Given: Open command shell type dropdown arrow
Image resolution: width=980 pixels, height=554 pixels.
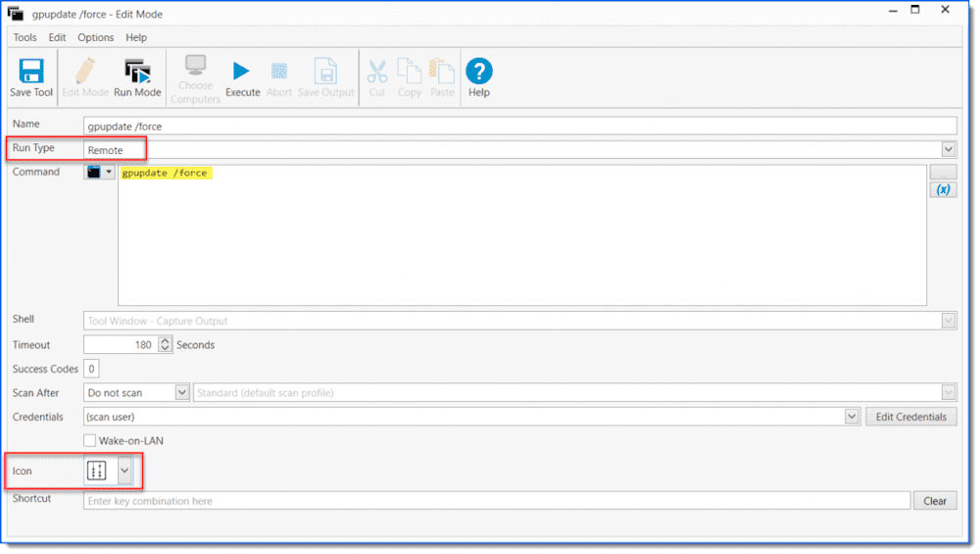Looking at the screenshot, I should pyautogui.click(x=109, y=172).
